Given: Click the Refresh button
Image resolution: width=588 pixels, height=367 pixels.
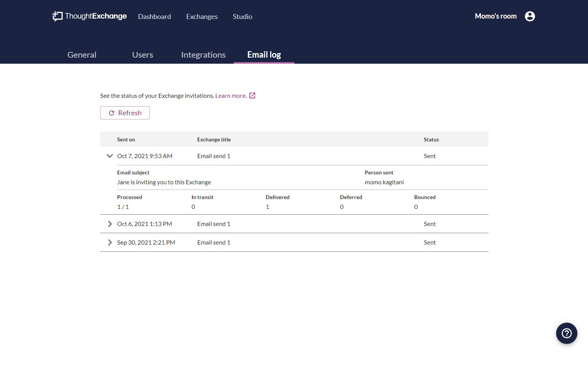Looking at the screenshot, I should [x=125, y=113].
